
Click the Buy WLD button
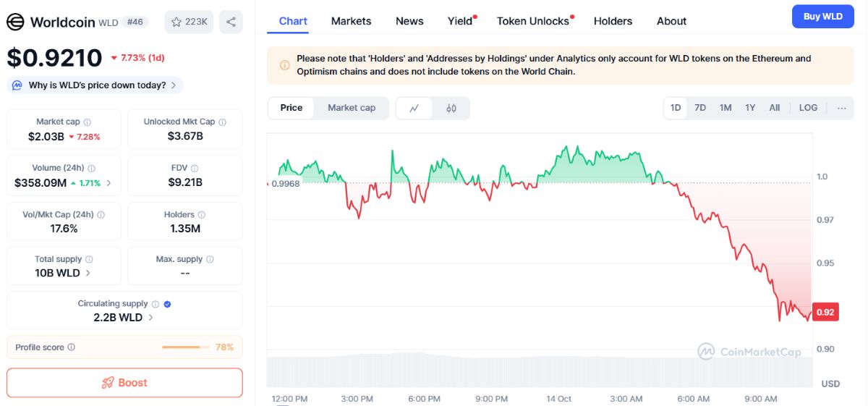click(823, 17)
